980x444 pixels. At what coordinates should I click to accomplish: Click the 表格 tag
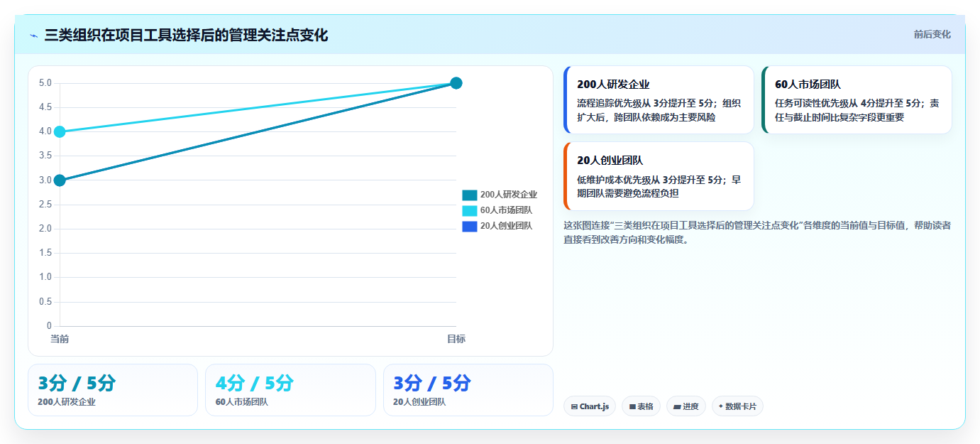pos(641,406)
